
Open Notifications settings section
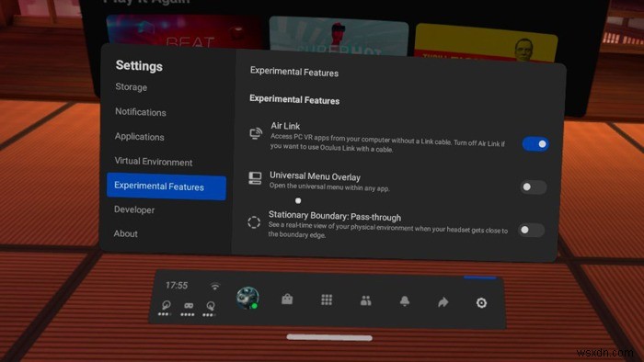(141, 112)
